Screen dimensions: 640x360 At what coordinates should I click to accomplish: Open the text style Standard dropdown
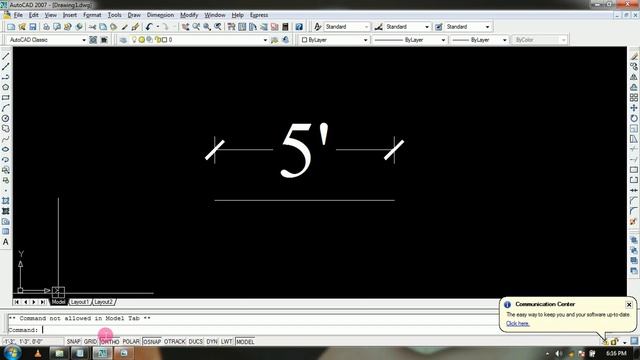[366, 27]
